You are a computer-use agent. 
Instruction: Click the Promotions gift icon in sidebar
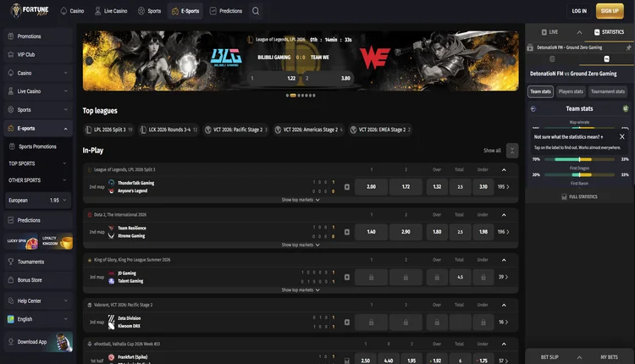point(11,36)
